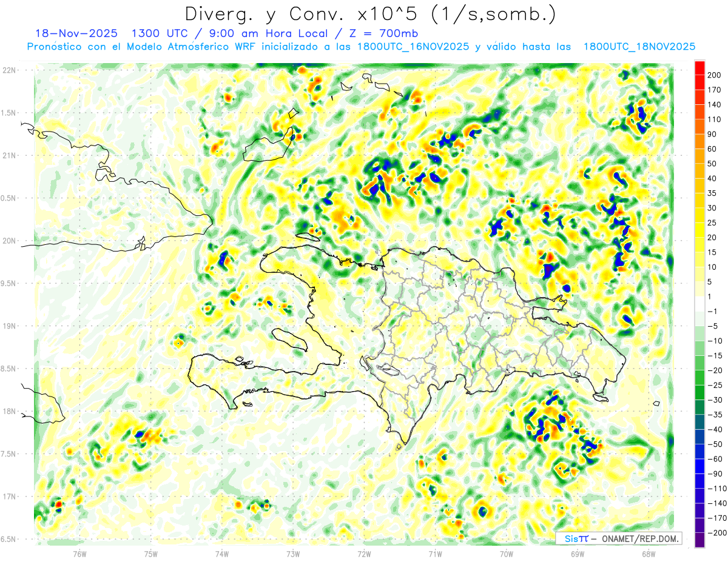Select the valid-until time "1800UTC_18NOV2025"
728x562 pixels.
point(639,47)
